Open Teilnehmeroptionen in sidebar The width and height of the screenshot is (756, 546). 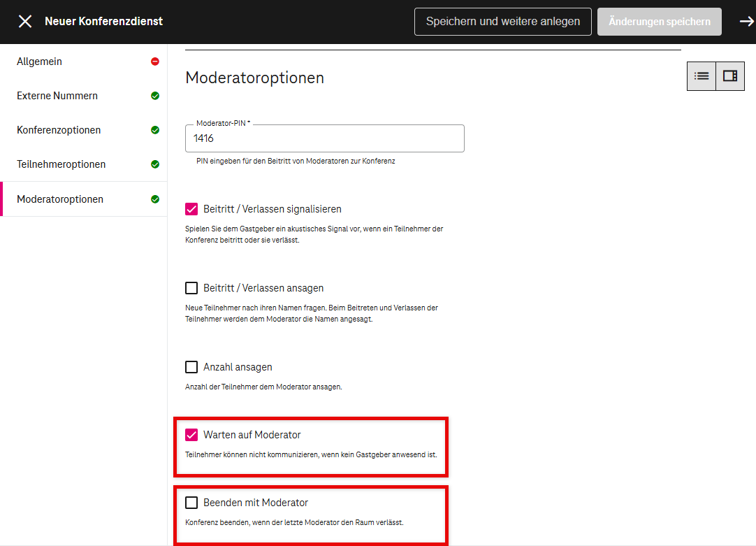tap(61, 164)
